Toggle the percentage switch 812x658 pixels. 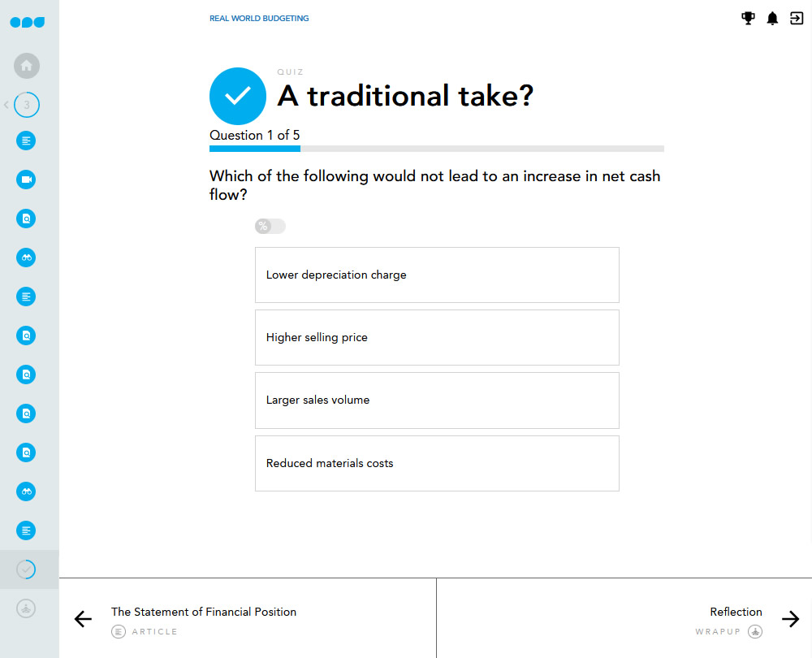click(x=270, y=226)
